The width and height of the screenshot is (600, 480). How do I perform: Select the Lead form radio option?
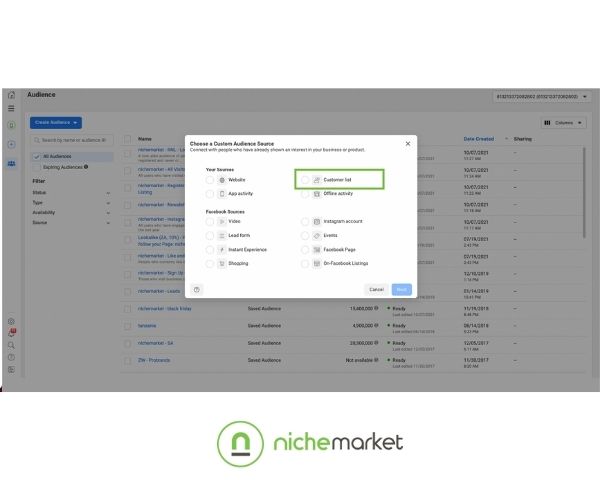tap(210, 235)
